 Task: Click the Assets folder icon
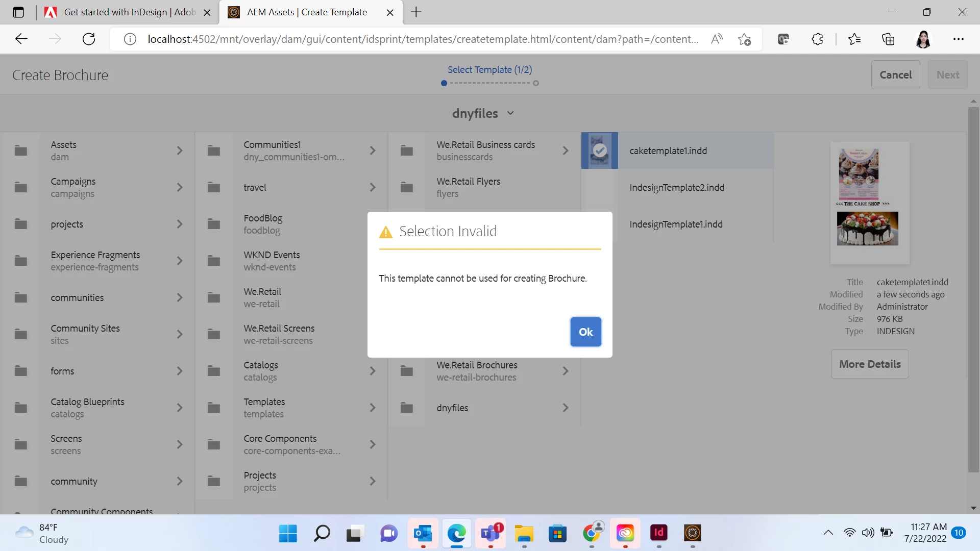click(21, 151)
